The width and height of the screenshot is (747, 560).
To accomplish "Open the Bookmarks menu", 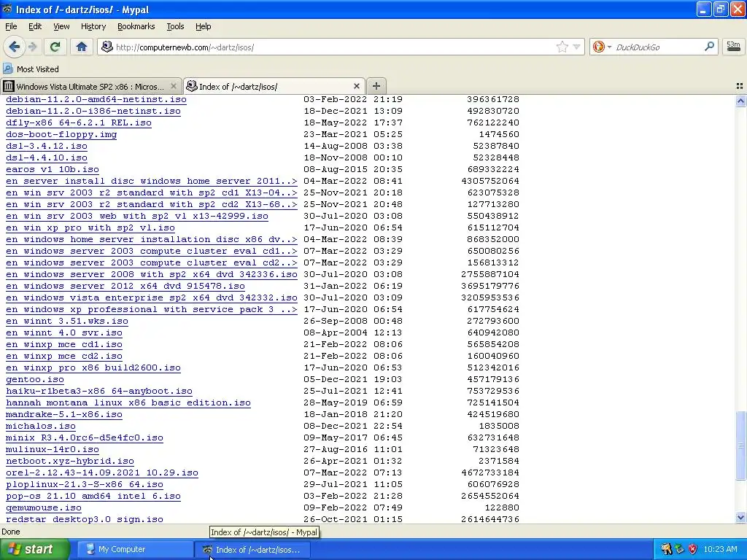I will 136,26.
